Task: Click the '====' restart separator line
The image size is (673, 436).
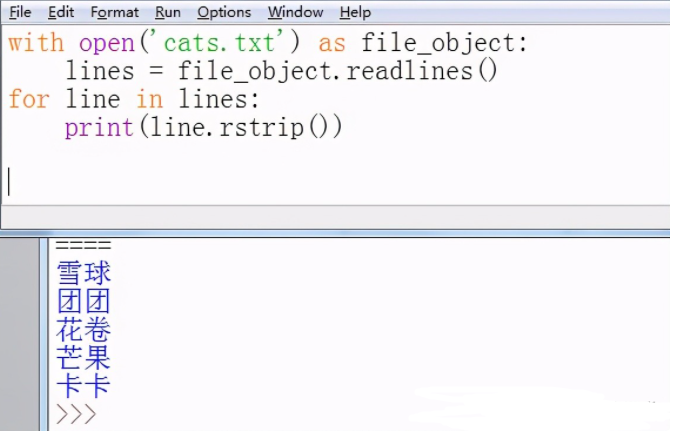Action: tap(83, 245)
